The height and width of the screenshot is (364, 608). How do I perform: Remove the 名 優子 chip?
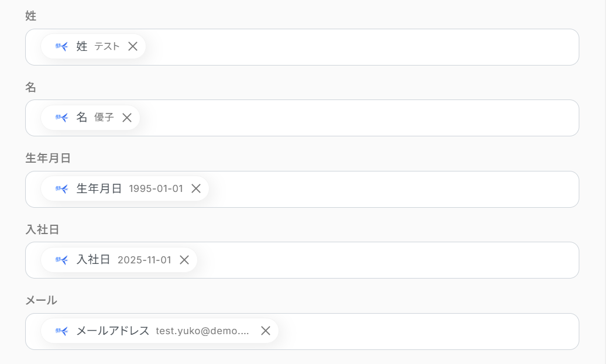(x=127, y=118)
